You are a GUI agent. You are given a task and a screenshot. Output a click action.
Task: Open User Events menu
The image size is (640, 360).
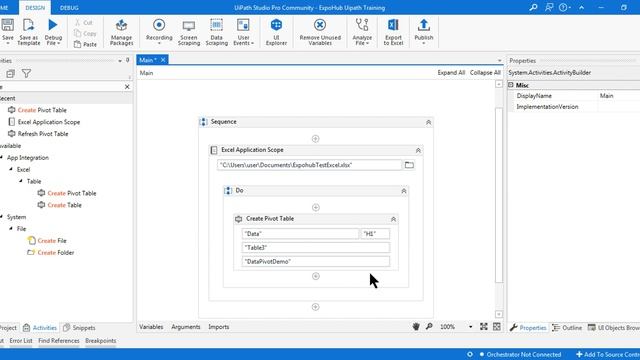(x=243, y=31)
